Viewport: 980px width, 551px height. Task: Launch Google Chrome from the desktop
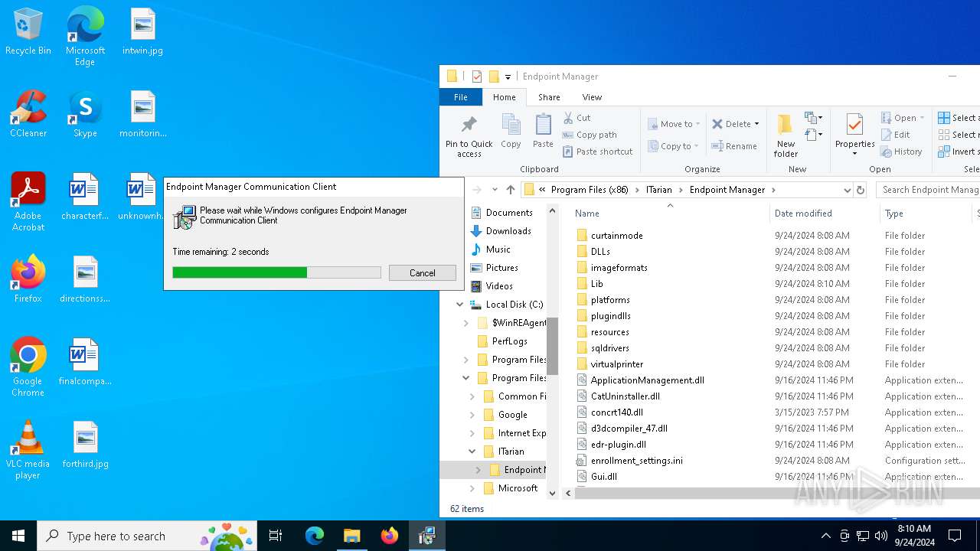[x=28, y=367]
